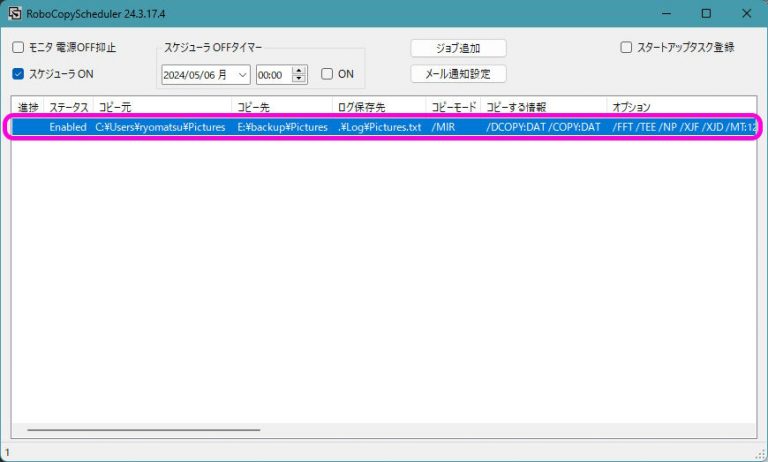Click the コピーモード column header
768x462 pixels.
pos(454,107)
